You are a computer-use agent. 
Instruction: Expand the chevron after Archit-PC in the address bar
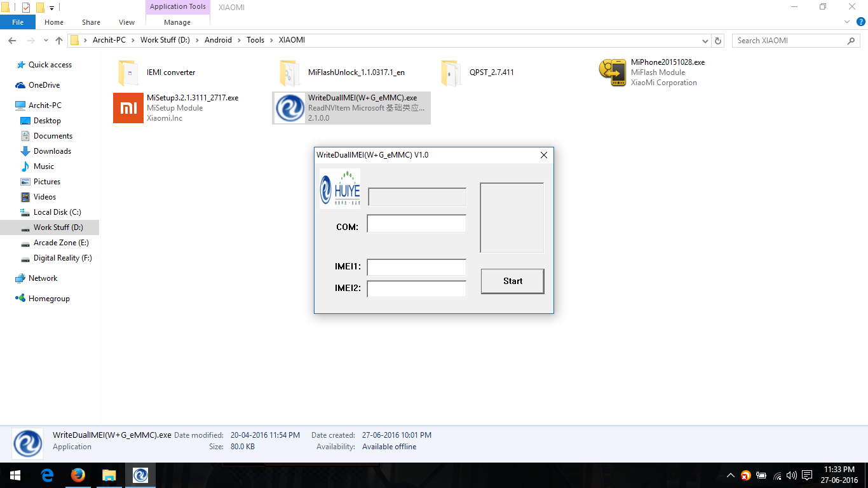pyautogui.click(x=133, y=40)
